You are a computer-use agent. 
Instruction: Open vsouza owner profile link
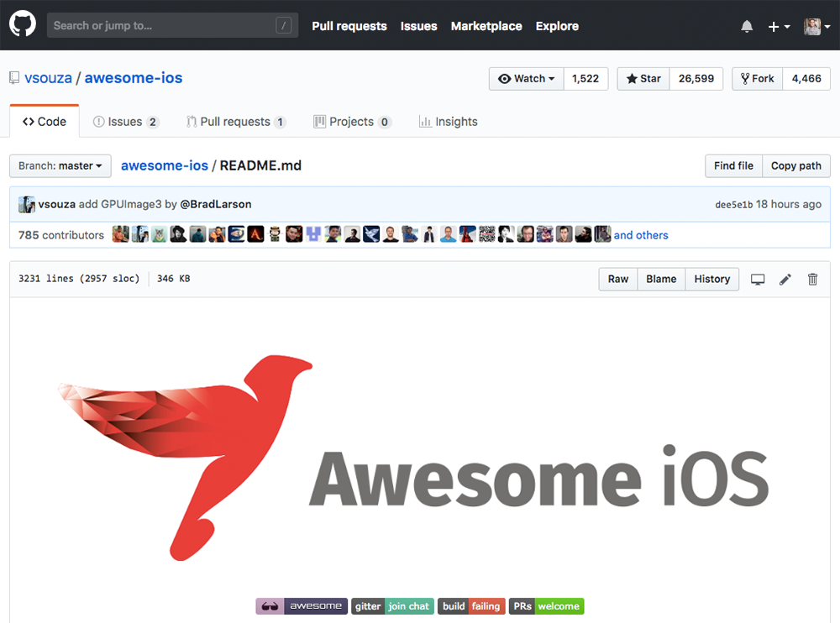pyautogui.click(x=48, y=78)
